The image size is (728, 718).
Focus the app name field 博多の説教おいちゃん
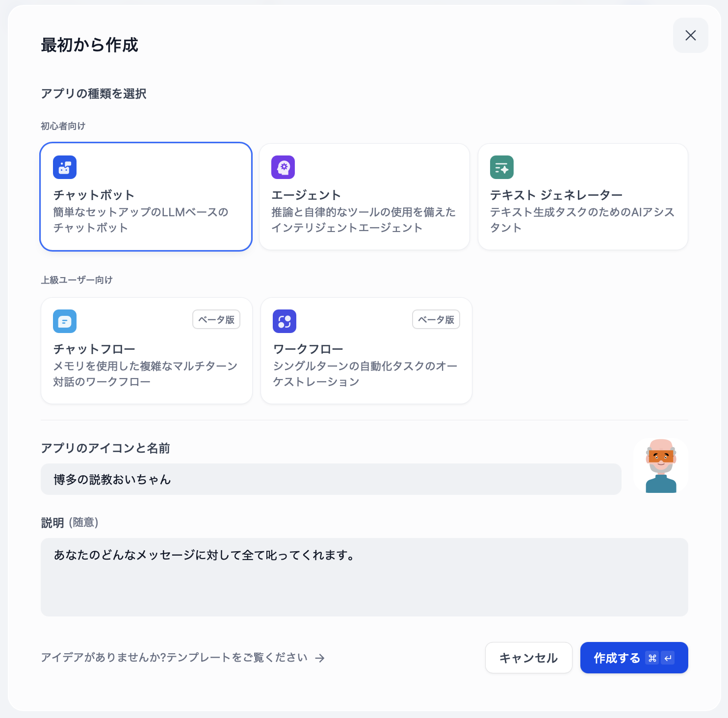click(331, 479)
